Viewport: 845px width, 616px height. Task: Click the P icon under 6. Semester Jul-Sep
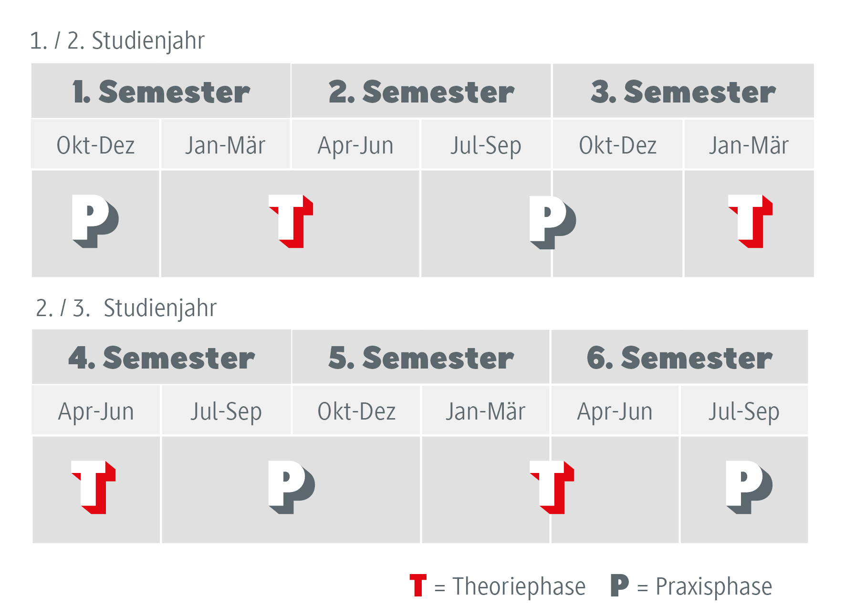pos(749,487)
